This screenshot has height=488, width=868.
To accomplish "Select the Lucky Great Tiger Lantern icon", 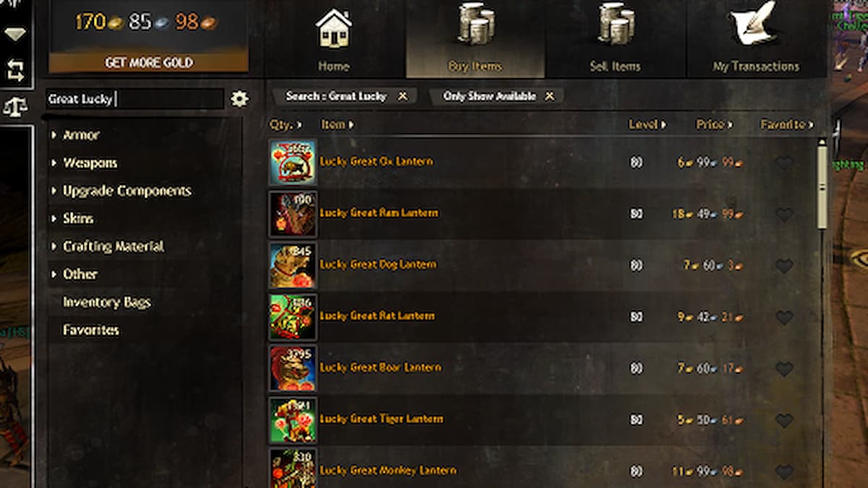I will [292, 419].
